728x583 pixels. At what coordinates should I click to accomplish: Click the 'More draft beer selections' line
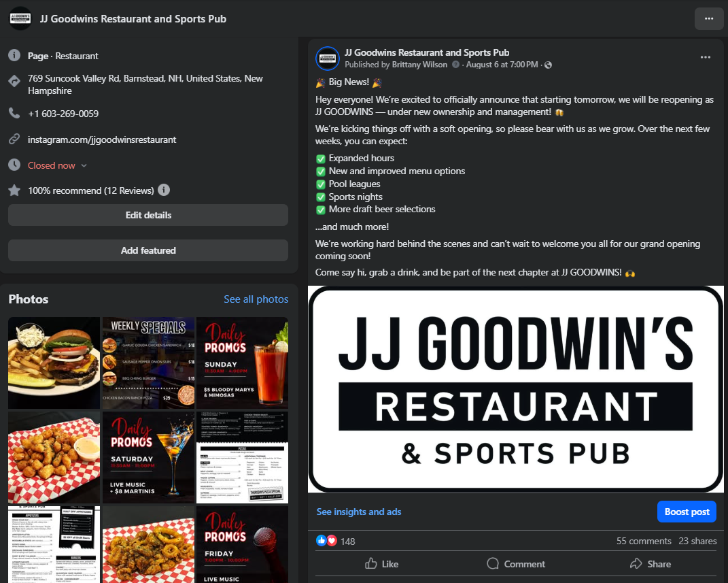point(382,209)
